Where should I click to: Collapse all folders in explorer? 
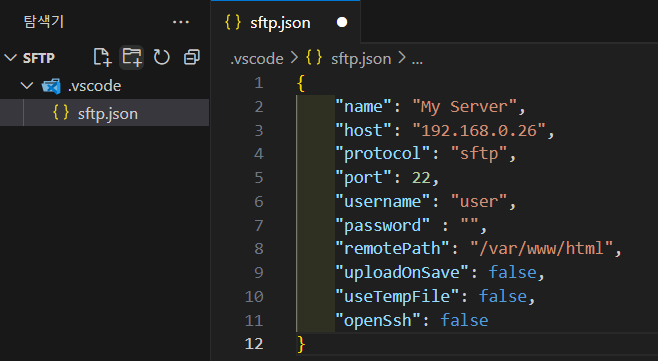click(192, 57)
